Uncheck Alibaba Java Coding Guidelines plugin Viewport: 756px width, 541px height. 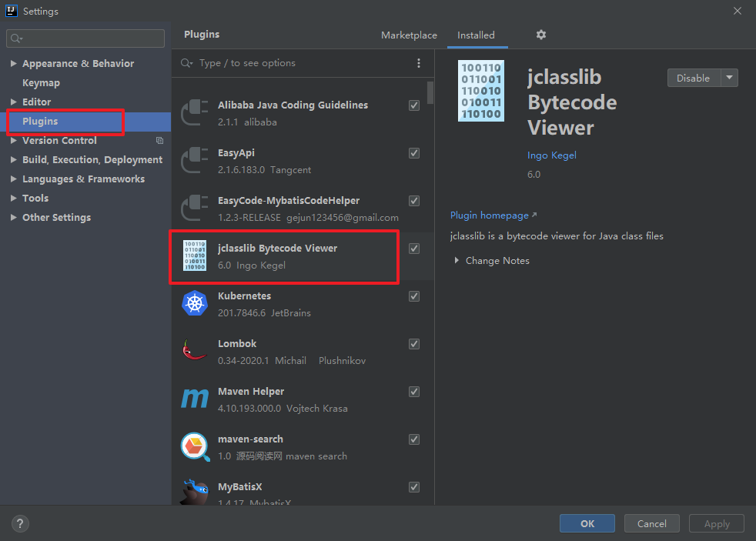click(x=413, y=105)
